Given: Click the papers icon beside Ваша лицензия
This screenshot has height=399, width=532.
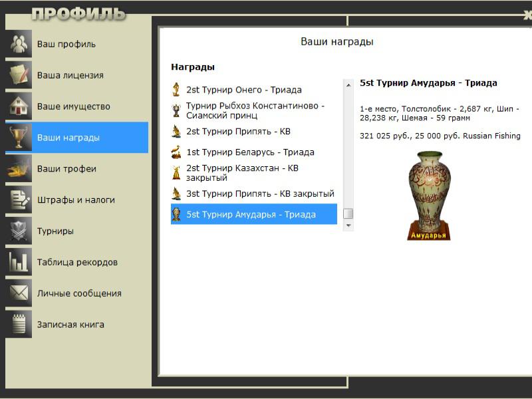Looking at the screenshot, I should point(19,74).
